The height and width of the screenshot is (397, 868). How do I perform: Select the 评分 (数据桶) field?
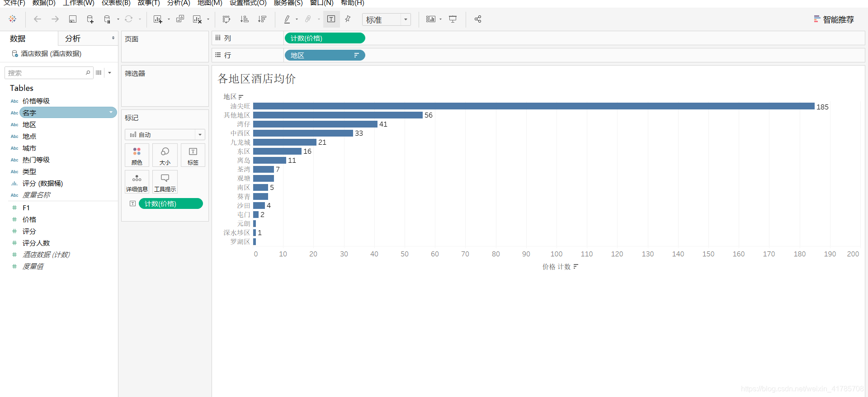[x=42, y=183]
